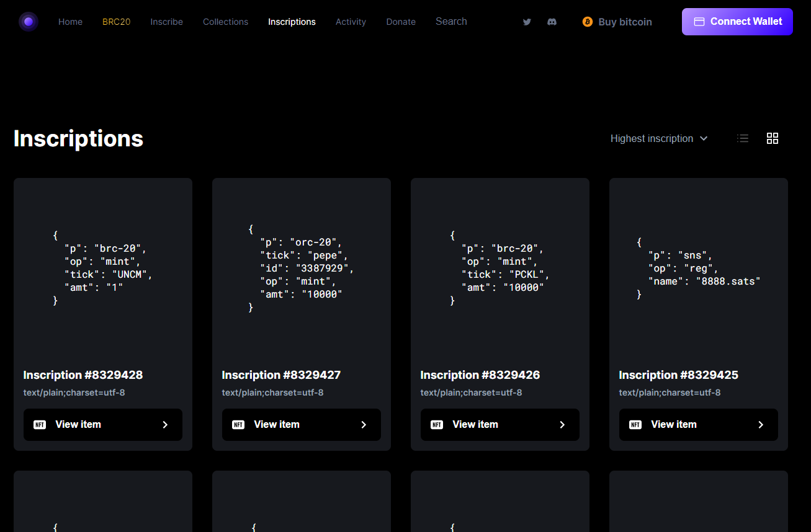
Task: Click NFT badge icon on Inscription #8329426
Action: (x=437, y=425)
